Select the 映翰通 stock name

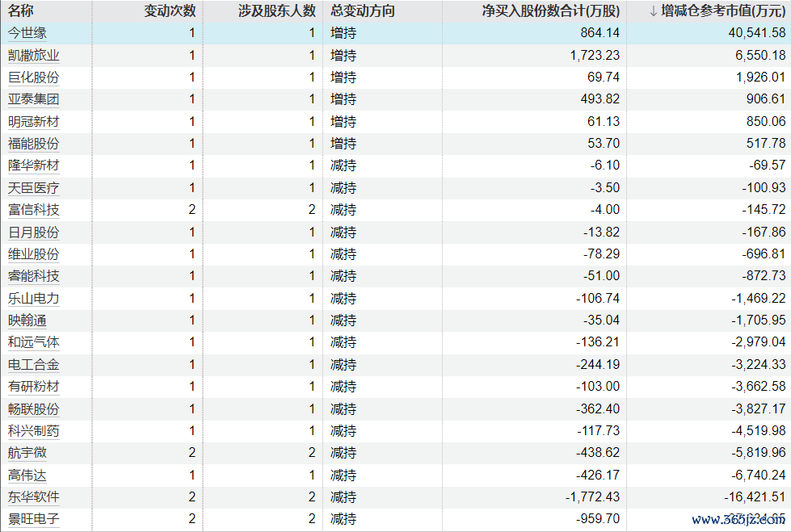pyautogui.click(x=27, y=320)
